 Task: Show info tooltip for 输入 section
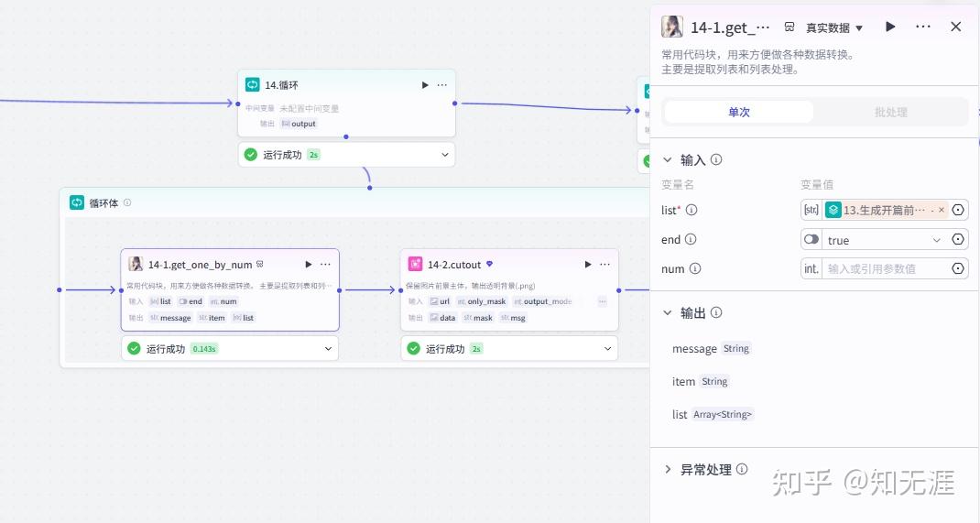pyautogui.click(x=716, y=159)
